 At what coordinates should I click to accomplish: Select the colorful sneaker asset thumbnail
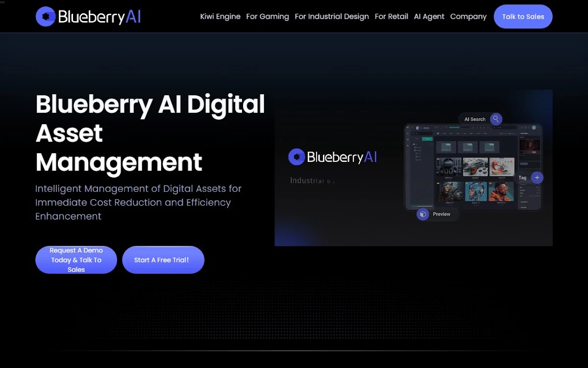point(502,167)
